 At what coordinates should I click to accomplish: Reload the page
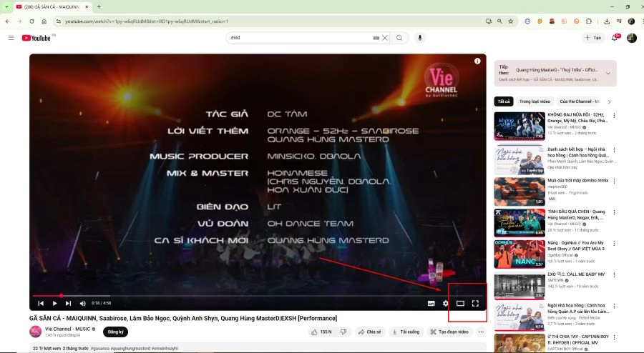[x=31, y=21]
